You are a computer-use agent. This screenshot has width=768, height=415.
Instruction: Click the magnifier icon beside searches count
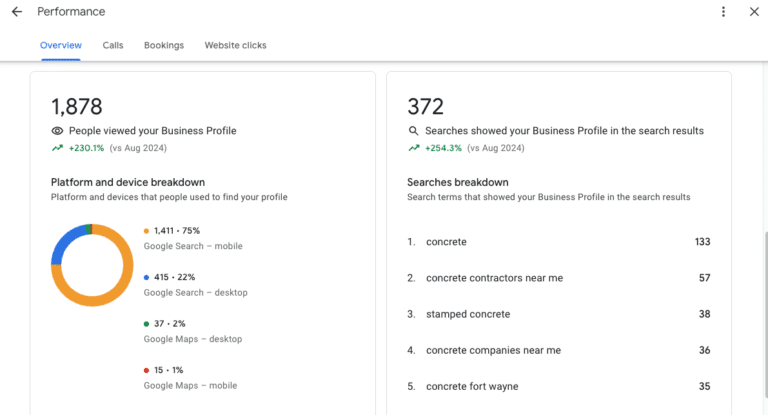pyautogui.click(x=413, y=131)
